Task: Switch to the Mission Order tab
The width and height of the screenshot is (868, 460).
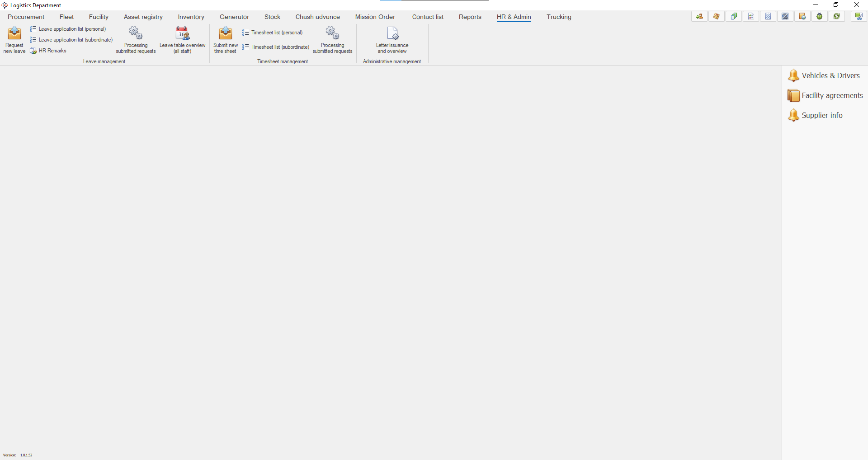Action: [375, 17]
